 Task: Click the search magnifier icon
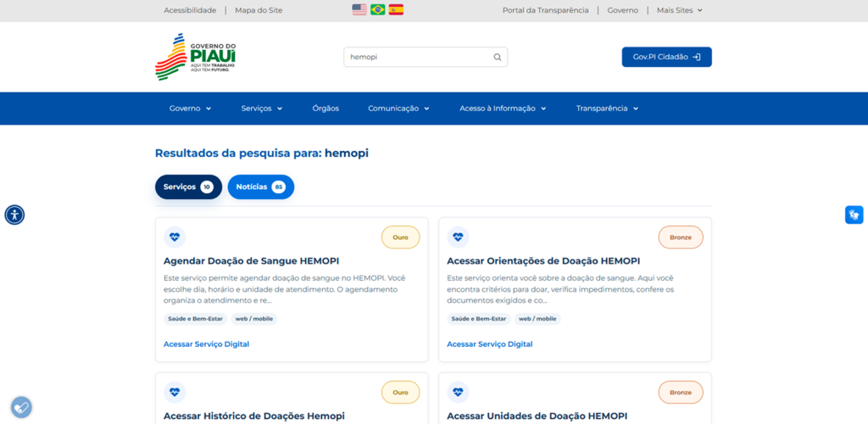(x=497, y=57)
